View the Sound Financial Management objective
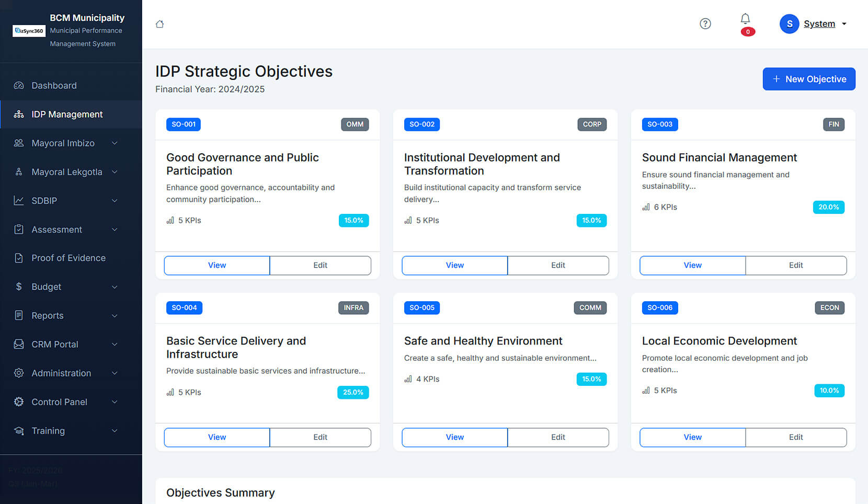The width and height of the screenshot is (868, 504). click(692, 265)
